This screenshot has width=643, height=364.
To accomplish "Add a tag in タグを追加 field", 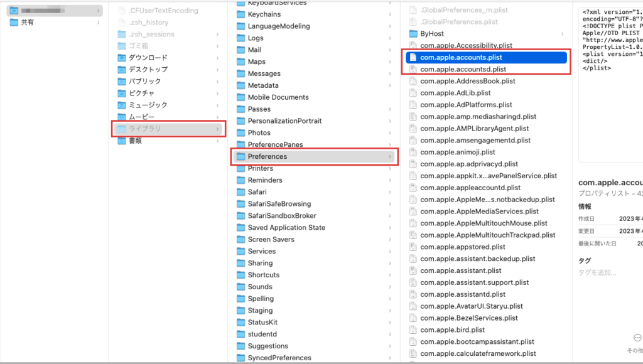I will 597,273.
